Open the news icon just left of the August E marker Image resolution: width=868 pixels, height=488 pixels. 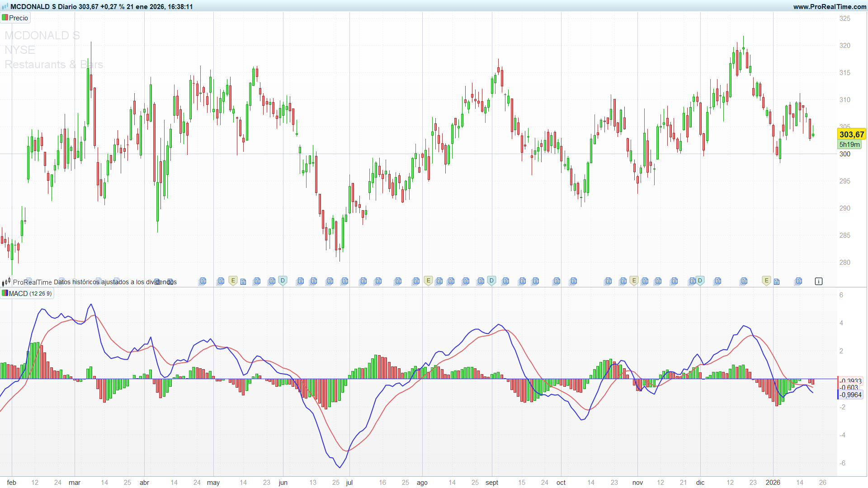coord(416,281)
